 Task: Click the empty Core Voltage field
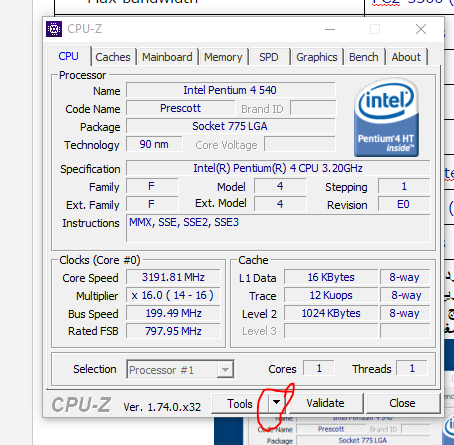300,144
